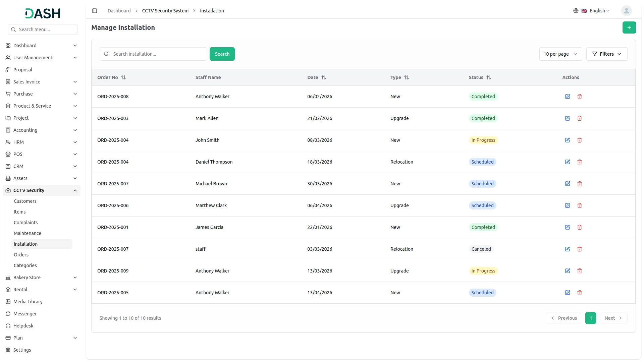Expand the Filters dropdown
Viewport: 644px width, 362px height.
pyautogui.click(x=606, y=54)
